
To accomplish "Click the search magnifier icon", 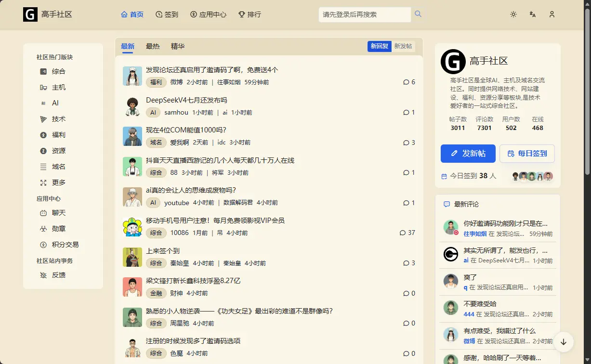I will (418, 14).
